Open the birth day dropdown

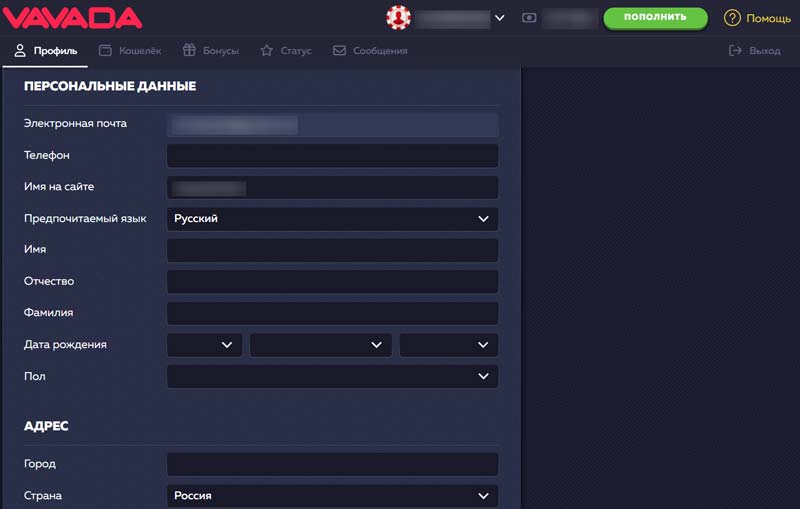pyautogui.click(x=204, y=345)
